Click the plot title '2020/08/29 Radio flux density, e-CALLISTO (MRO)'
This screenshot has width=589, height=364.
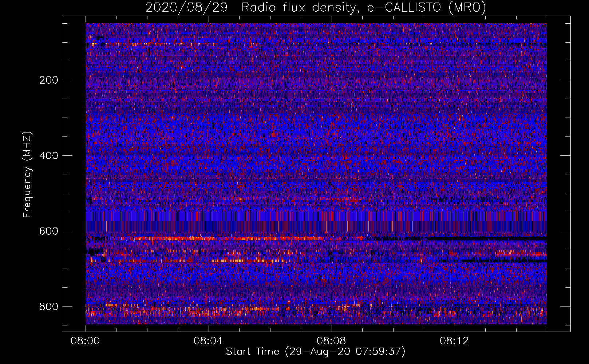[x=316, y=7]
